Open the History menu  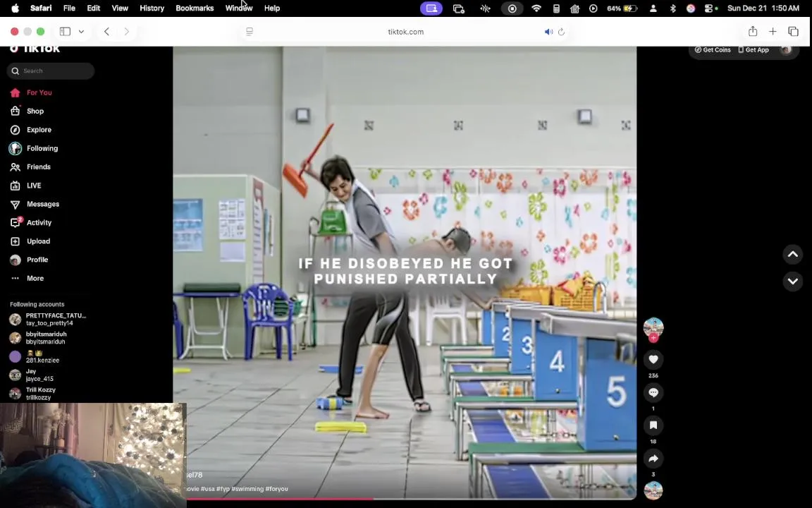[x=152, y=8]
